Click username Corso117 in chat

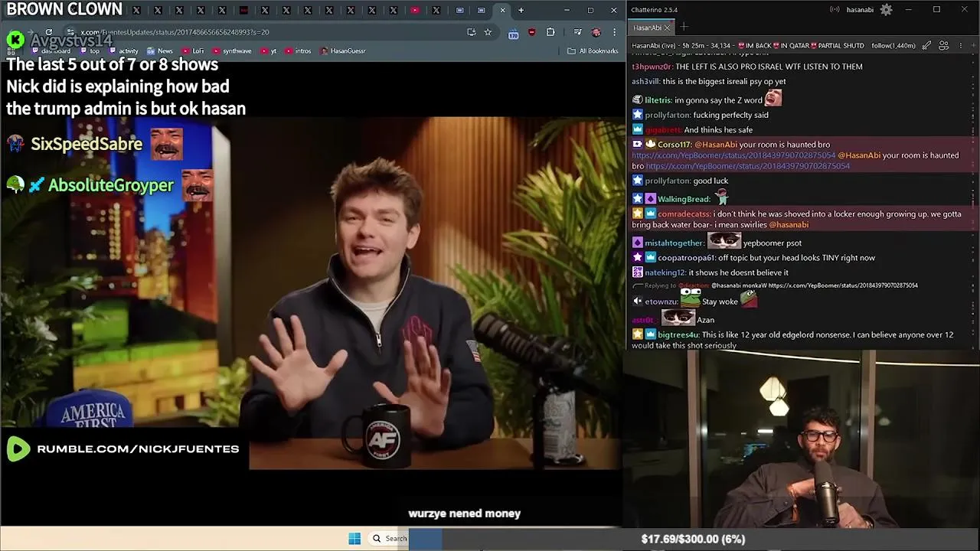(x=675, y=145)
